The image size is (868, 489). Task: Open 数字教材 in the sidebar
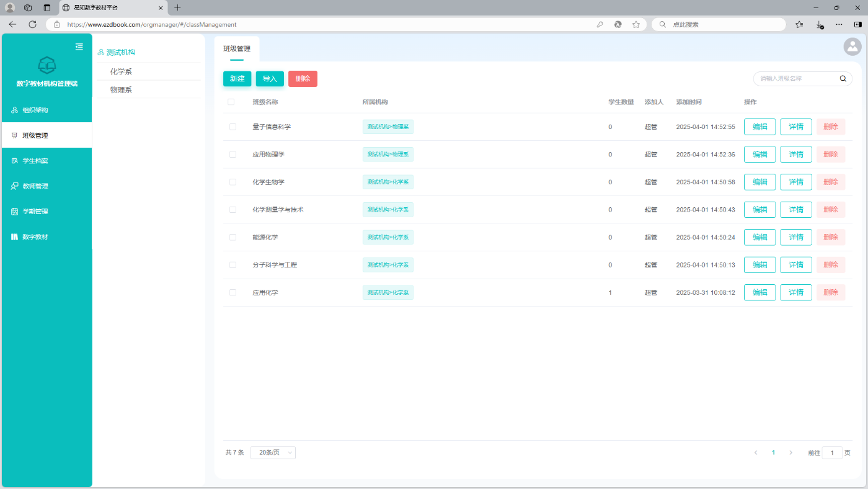47,237
